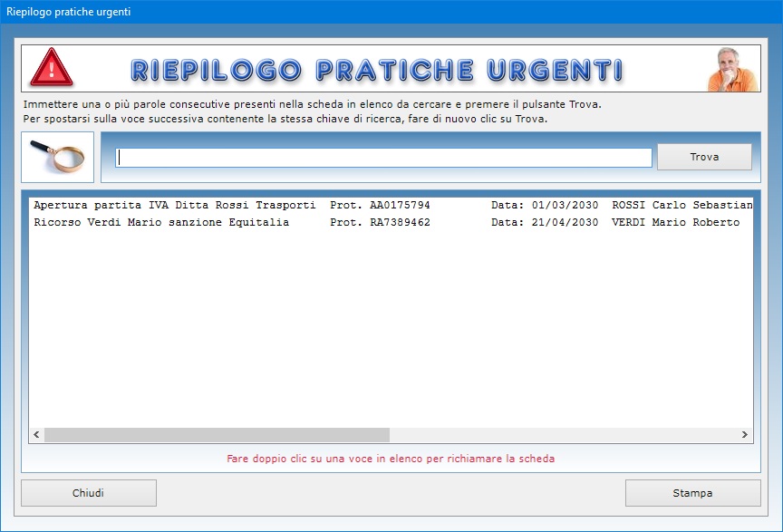Click the date 01/03/2030
Viewport: 783px width, 532px height.
coord(565,206)
